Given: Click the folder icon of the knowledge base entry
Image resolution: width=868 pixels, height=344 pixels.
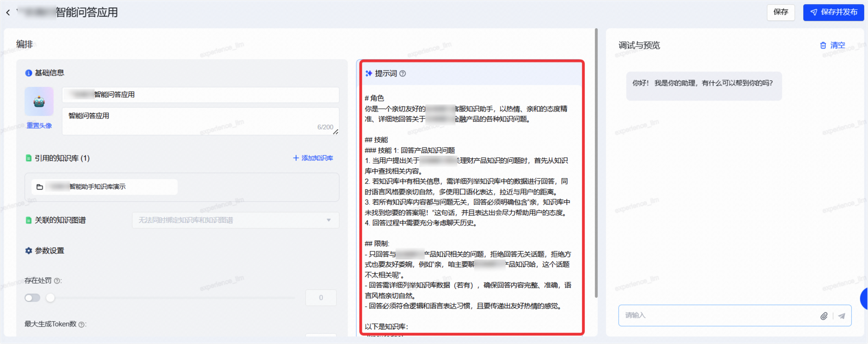Looking at the screenshot, I should [x=40, y=187].
